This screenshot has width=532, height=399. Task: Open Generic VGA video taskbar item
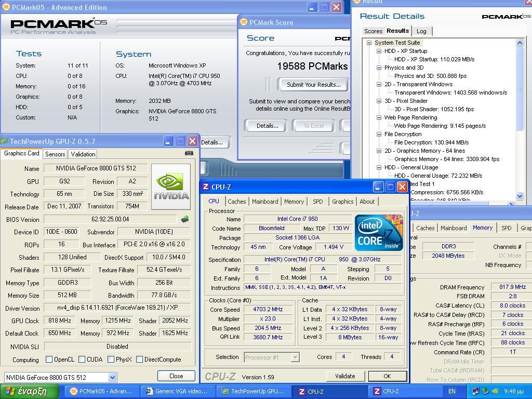[178, 392]
